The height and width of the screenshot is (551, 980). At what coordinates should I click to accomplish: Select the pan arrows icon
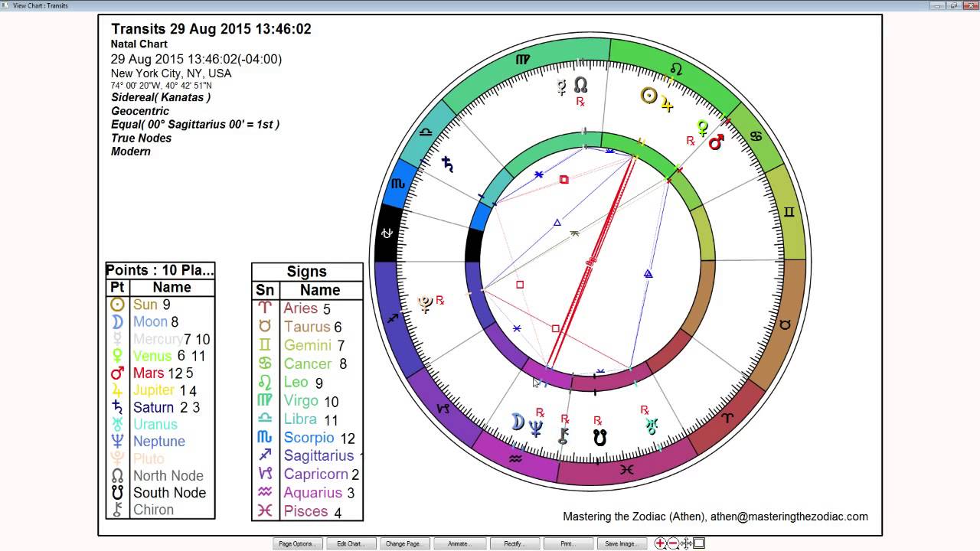(x=686, y=543)
